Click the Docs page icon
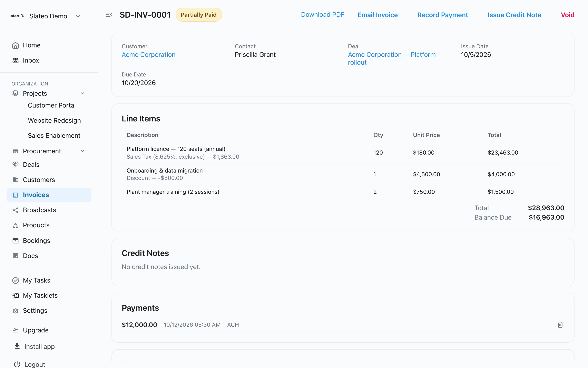This screenshot has width=588, height=368. pos(16,256)
